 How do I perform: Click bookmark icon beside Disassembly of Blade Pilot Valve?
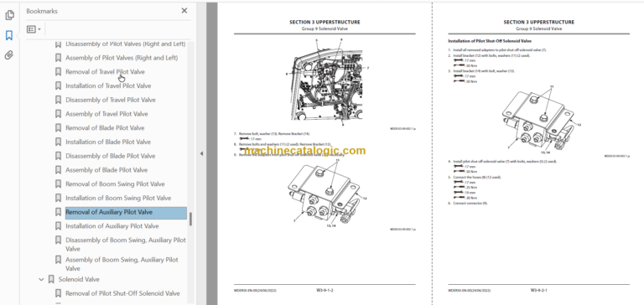(x=59, y=156)
